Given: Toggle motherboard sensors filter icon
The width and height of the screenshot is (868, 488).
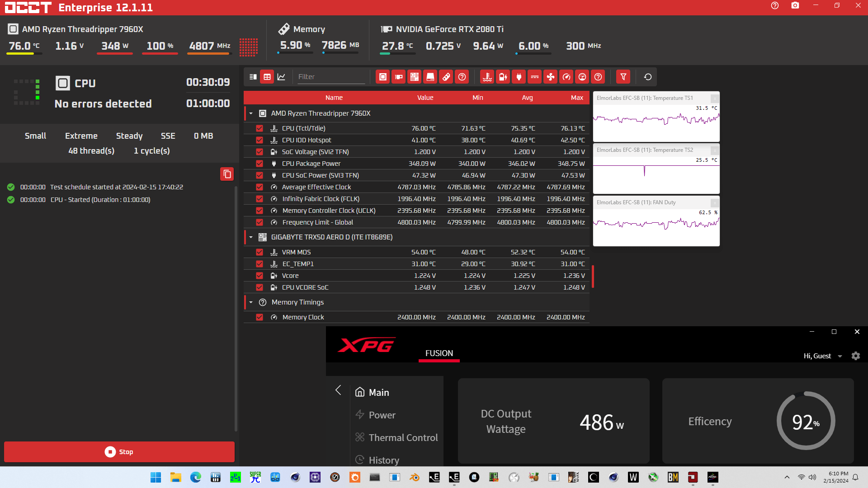Looking at the screenshot, I should click(x=415, y=77).
